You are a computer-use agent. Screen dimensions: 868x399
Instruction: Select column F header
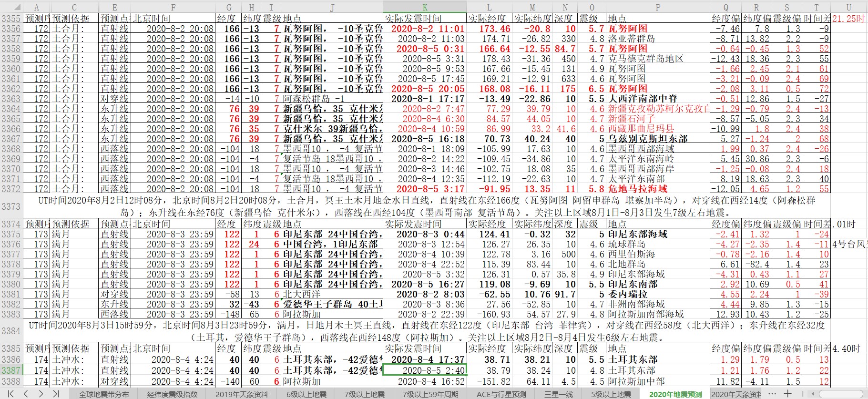tap(173, 7)
